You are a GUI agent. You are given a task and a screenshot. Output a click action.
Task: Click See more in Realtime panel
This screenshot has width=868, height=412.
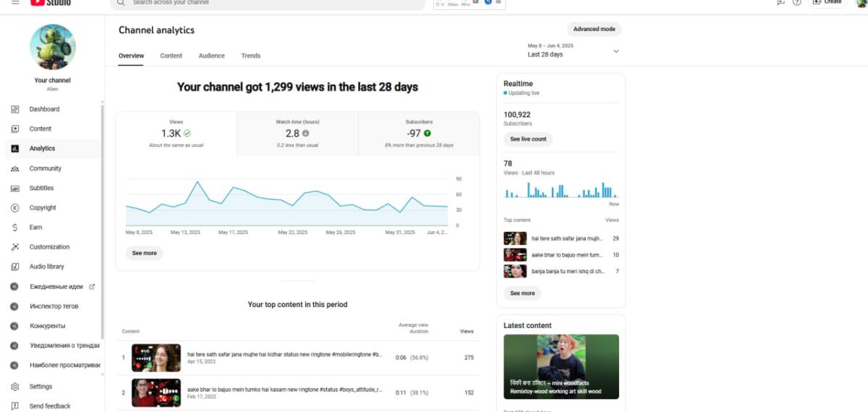click(x=522, y=293)
